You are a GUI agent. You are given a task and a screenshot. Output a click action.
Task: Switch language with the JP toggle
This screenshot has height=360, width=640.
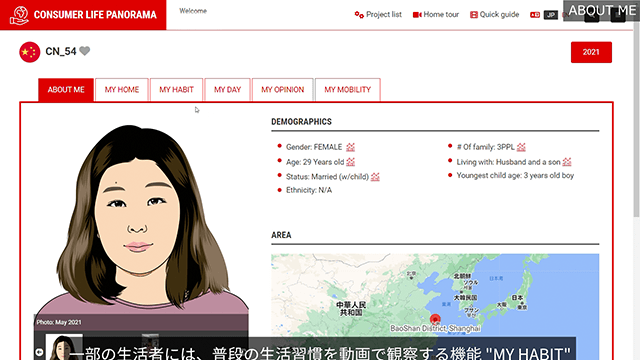pos(551,15)
